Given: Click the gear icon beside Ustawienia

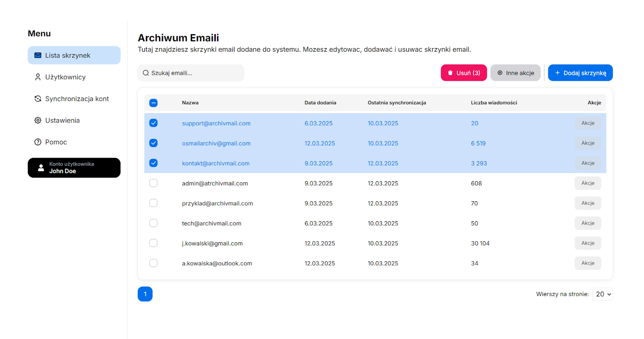Looking at the screenshot, I should (38, 120).
